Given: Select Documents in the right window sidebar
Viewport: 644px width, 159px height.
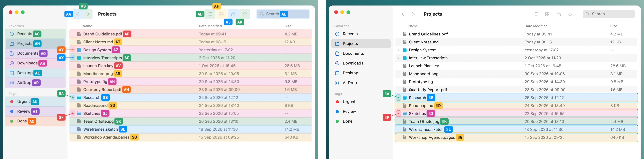Looking at the screenshot, I should tap(361, 53).
